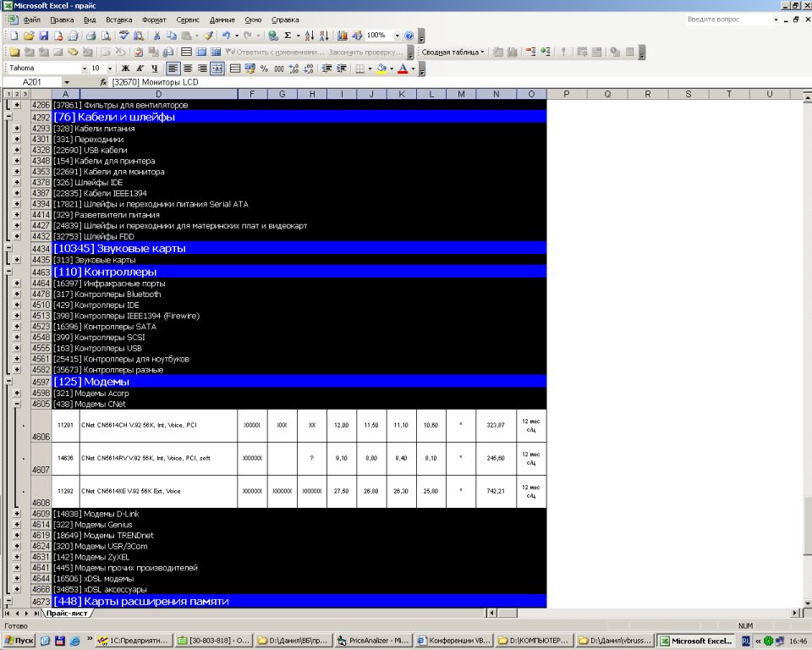
Task: Click the Name Box showing A201
Action: tap(34, 82)
